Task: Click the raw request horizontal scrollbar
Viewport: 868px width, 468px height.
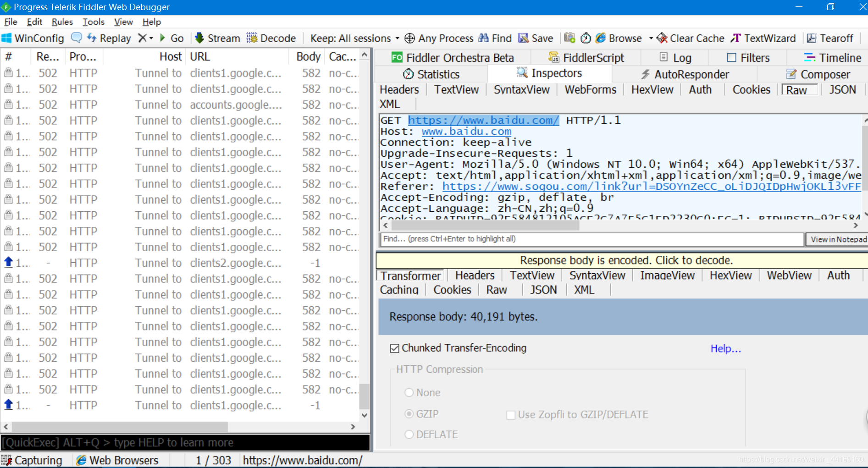Action: [486, 226]
